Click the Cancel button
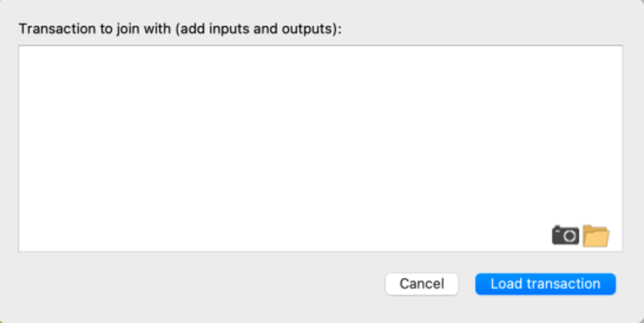The height and width of the screenshot is (323, 644). coord(421,284)
